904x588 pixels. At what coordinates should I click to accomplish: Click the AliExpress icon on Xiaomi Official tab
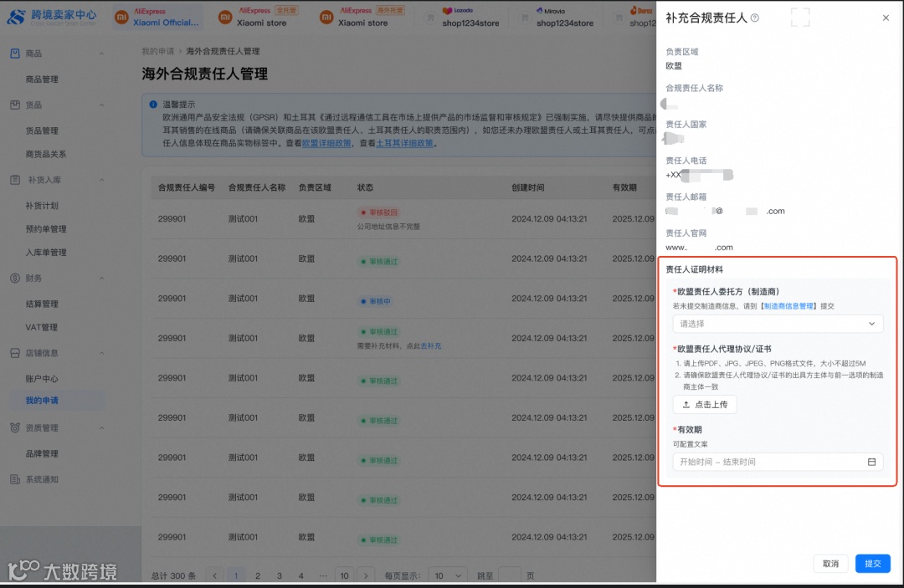(121, 18)
